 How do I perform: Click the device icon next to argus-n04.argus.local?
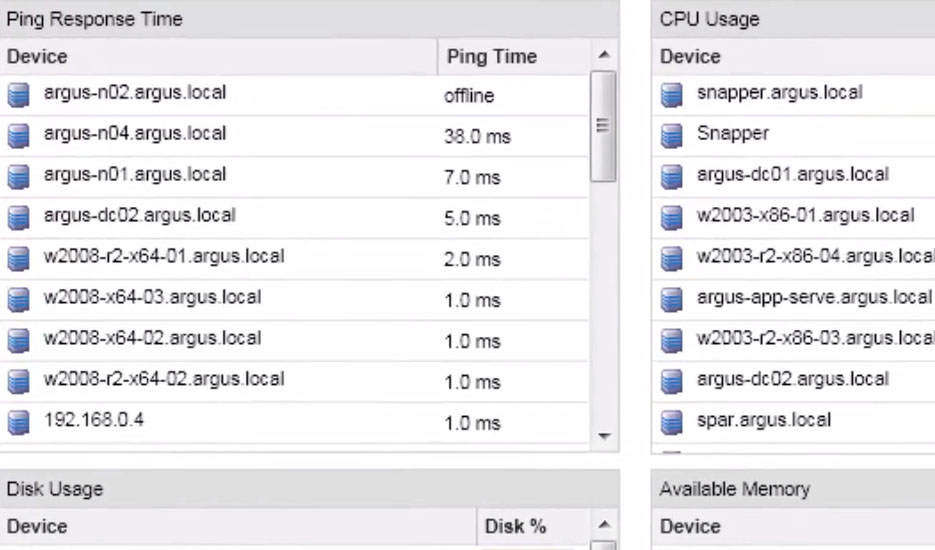[x=18, y=135]
